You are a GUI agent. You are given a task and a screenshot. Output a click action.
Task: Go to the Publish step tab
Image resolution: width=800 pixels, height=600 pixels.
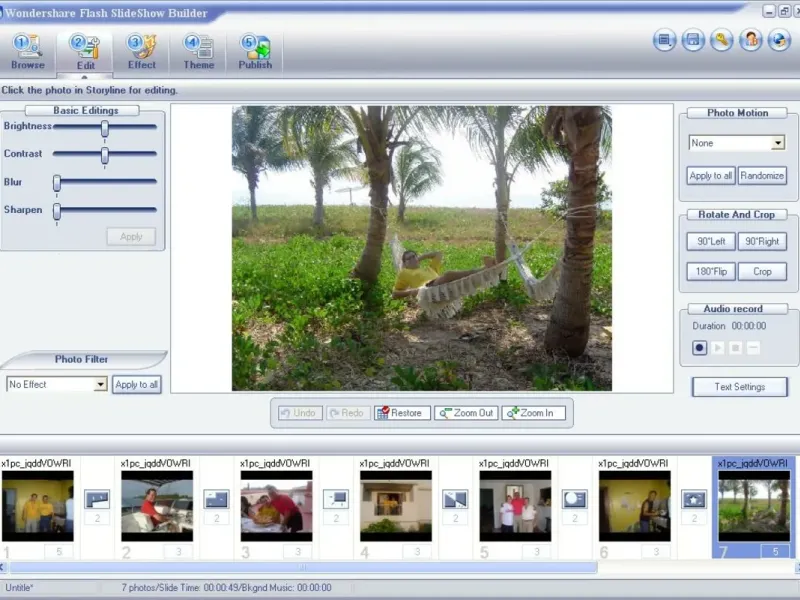(255, 51)
